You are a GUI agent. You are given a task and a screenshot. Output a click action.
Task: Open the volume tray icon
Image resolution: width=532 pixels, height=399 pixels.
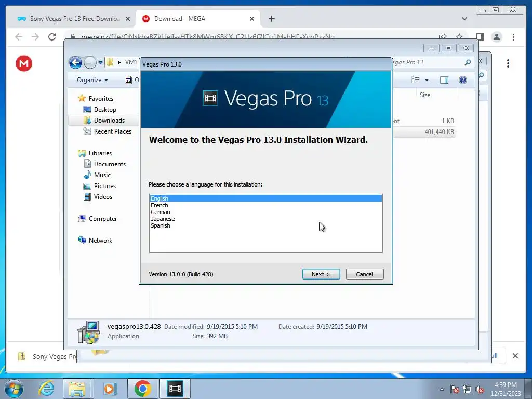click(480, 390)
